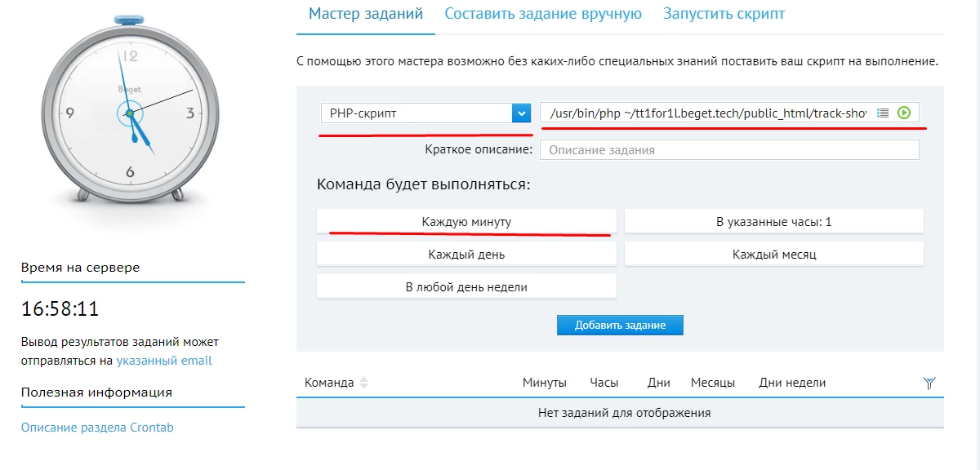Choose the Каждый месяц schedule option
980x470 pixels.
click(774, 255)
